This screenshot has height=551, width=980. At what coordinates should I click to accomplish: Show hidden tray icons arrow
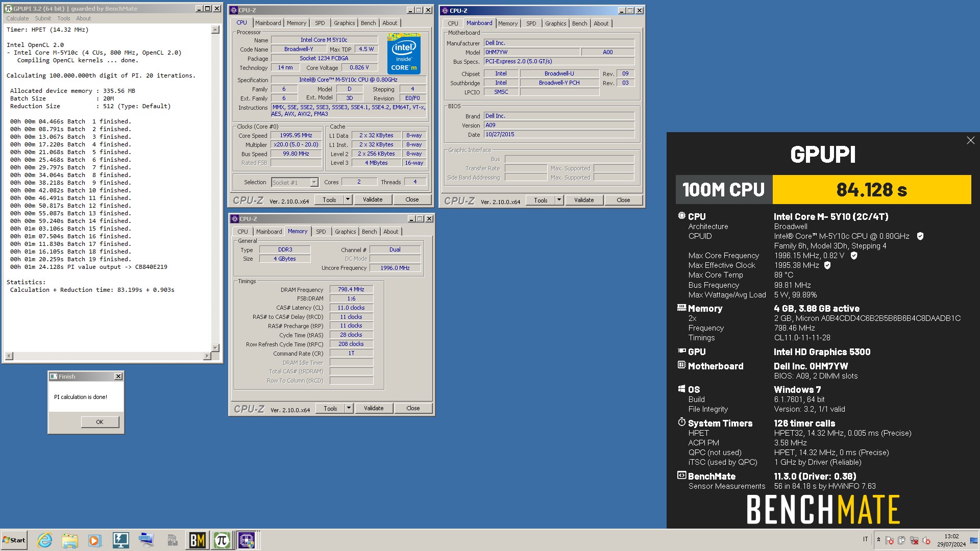pos(878,539)
